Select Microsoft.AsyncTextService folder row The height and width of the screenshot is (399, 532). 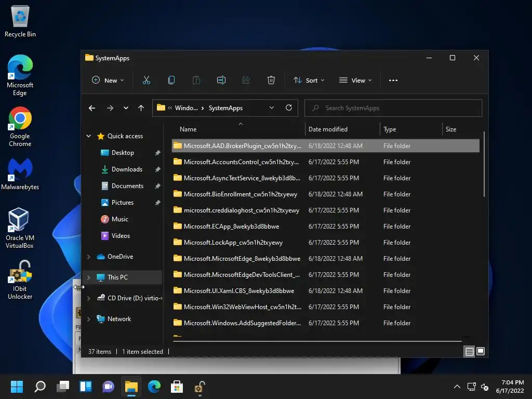(325, 178)
